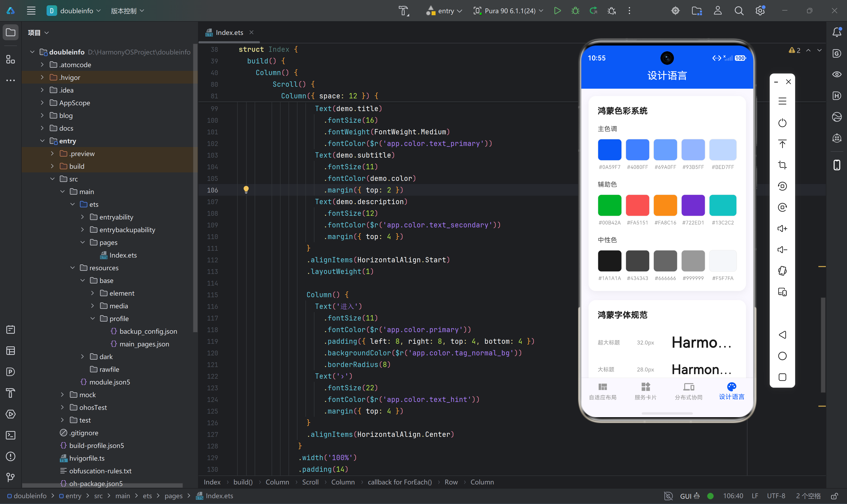Viewport: 847px width, 504px height.
Task: Open the main hamburger menu
Action: pos(31,11)
